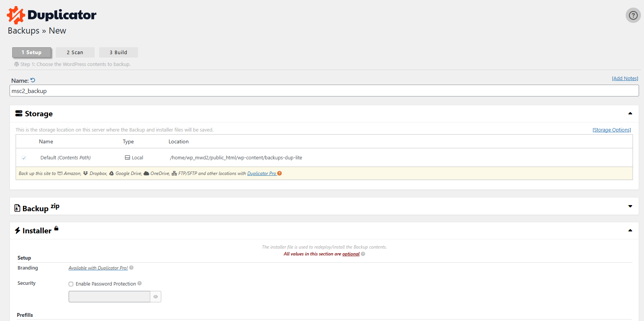The image size is (644, 321).
Task: Focus the backup Name input field
Action: pos(324,91)
